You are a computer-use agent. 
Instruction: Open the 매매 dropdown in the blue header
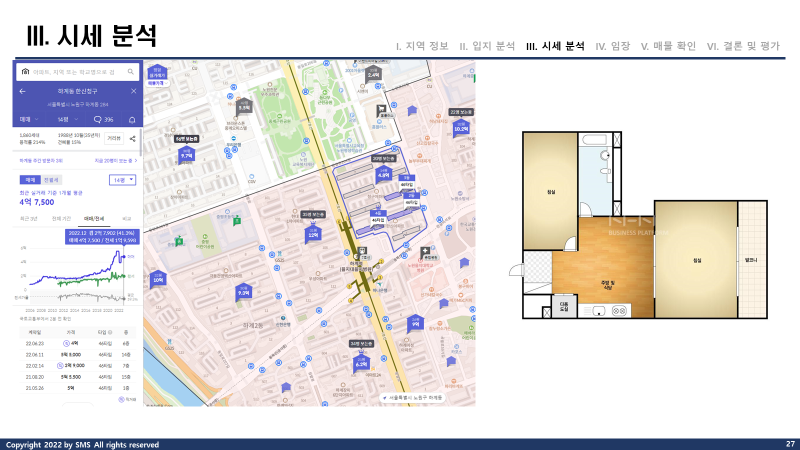point(29,119)
